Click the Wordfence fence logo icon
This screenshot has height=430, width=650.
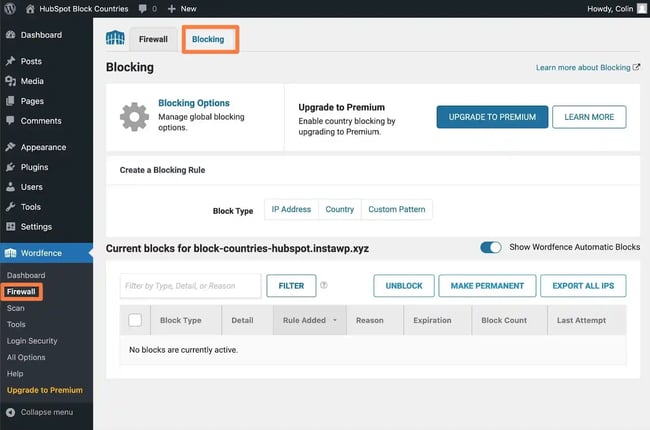[115, 39]
